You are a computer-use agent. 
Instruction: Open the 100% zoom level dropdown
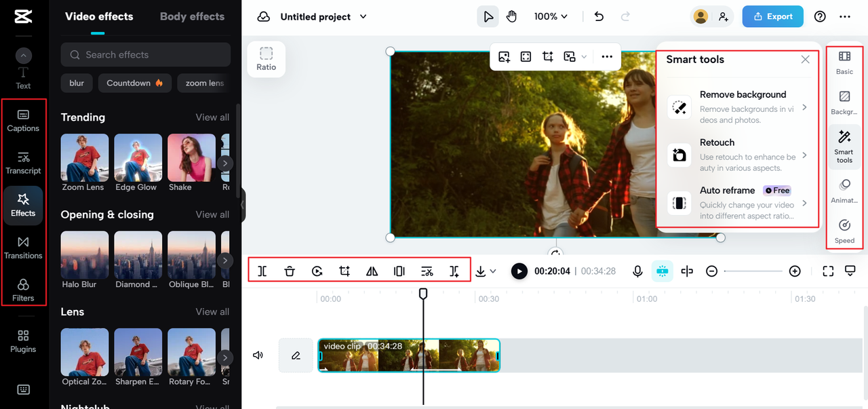pos(551,16)
